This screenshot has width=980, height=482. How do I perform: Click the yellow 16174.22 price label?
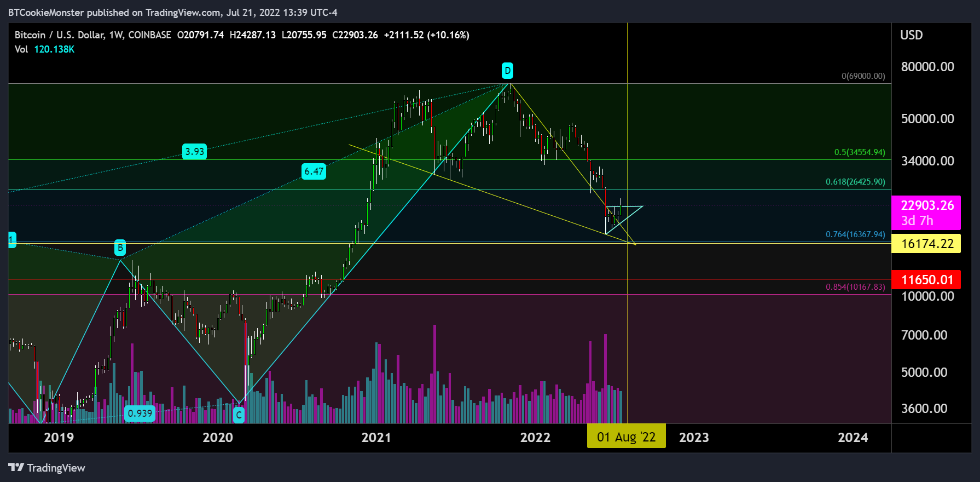tap(926, 244)
